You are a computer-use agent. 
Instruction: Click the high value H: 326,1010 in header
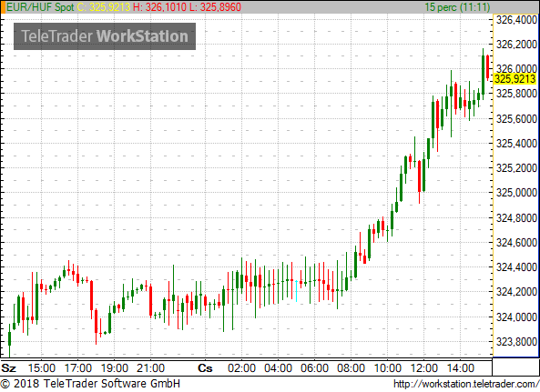tap(159, 7)
